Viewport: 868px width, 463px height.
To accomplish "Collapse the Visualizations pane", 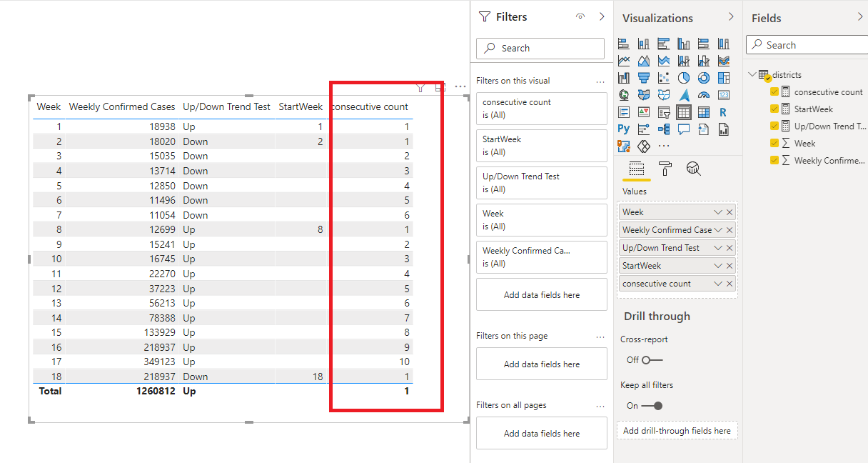I will tap(731, 16).
